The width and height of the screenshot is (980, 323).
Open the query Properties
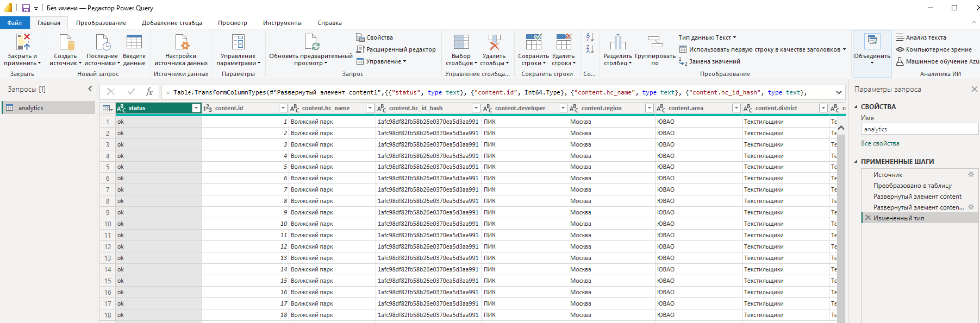tap(374, 37)
